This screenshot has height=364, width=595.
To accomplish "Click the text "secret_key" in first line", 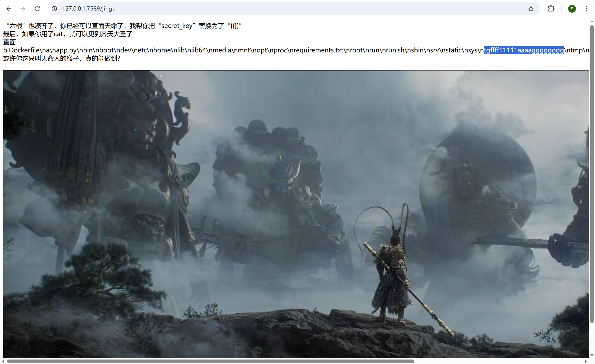I will pyautogui.click(x=177, y=26).
